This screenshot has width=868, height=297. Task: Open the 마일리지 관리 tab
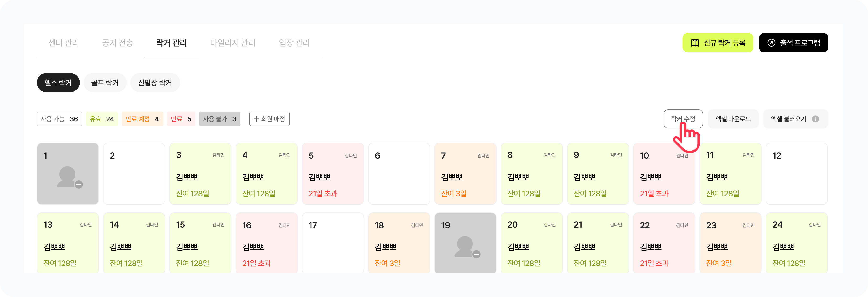pos(232,43)
